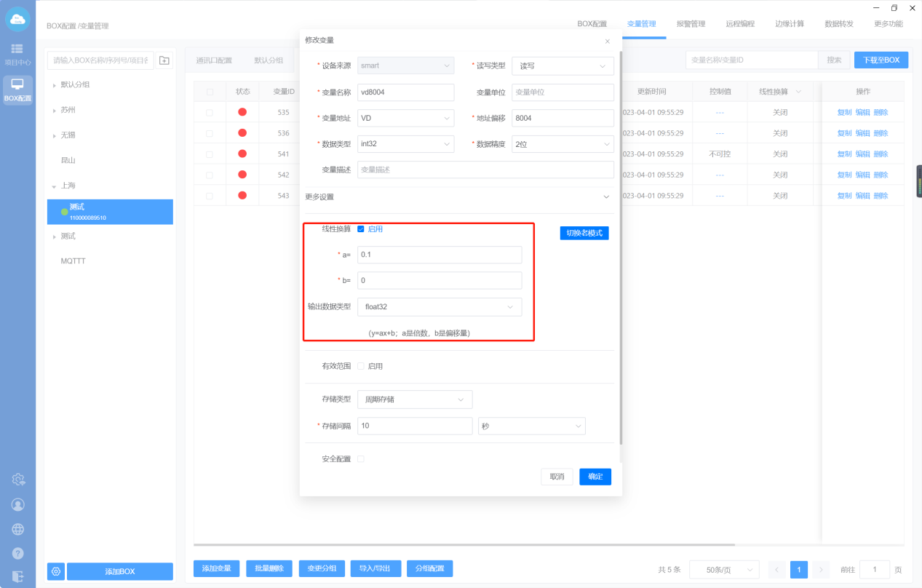Click the 切换老模式 button
Viewport: 922px width, 588px height.
584,233
